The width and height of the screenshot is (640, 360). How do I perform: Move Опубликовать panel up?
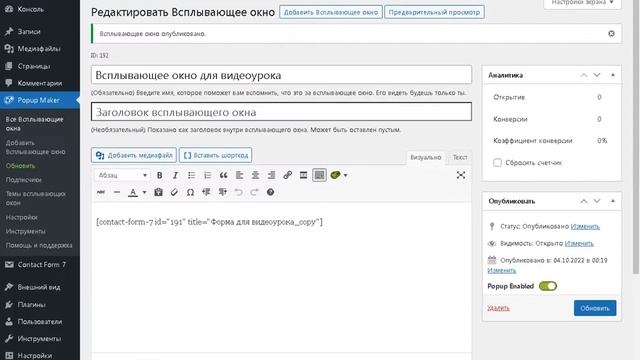point(584,201)
